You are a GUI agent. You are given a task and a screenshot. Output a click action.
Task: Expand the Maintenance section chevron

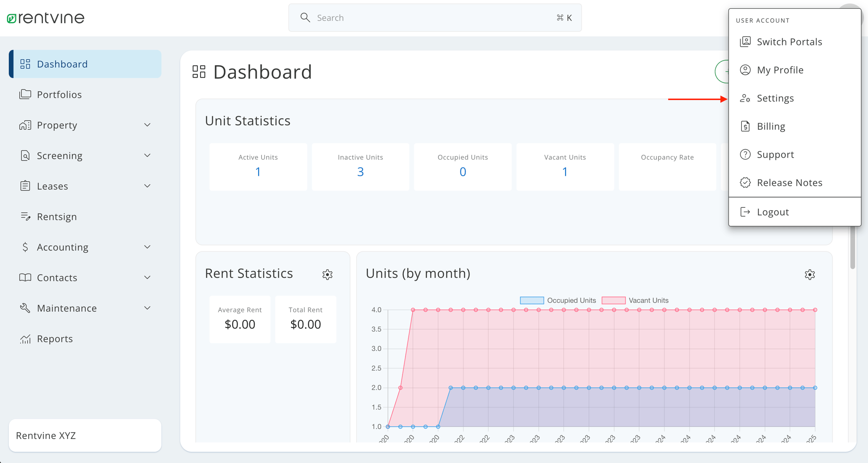click(147, 308)
